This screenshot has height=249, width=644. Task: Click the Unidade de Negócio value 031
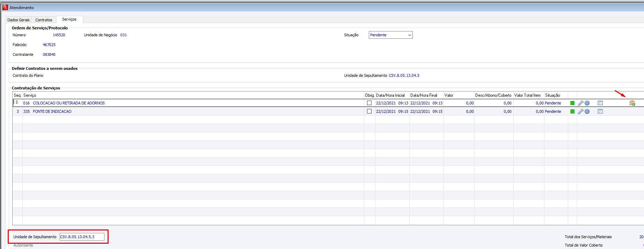(x=124, y=35)
